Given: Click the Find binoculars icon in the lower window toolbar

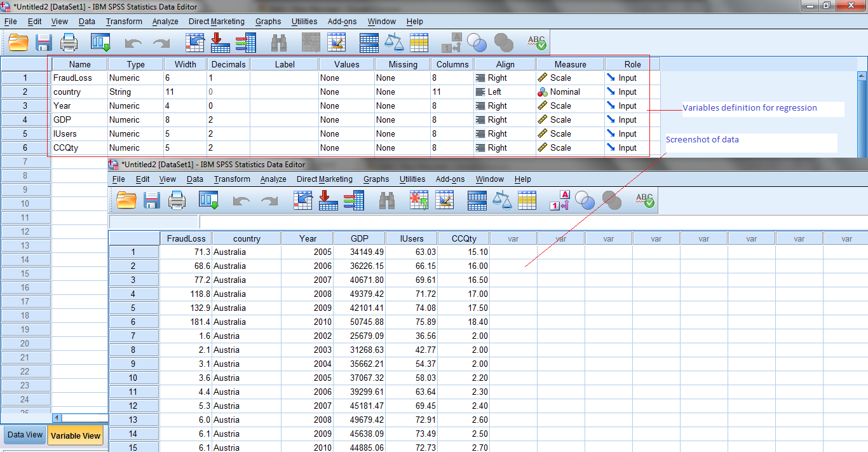Looking at the screenshot, I should click(387, 200).
